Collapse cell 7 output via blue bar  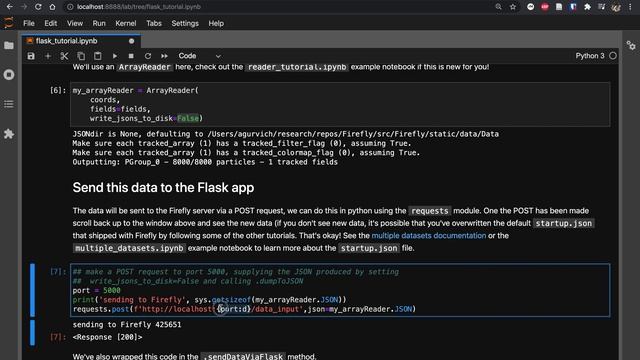pyautogui.click(x=32, y=332)
